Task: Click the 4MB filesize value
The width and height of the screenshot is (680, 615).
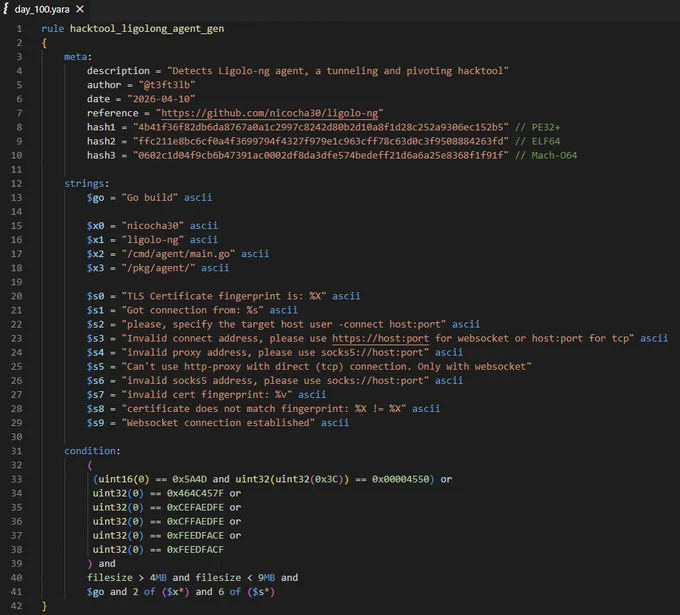Action: (x=158, y=578)
